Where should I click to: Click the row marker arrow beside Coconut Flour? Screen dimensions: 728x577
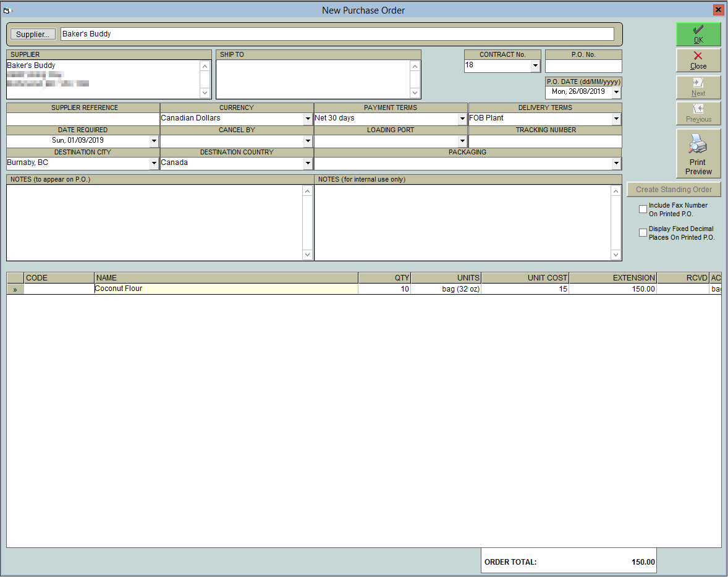coord(15,289)
